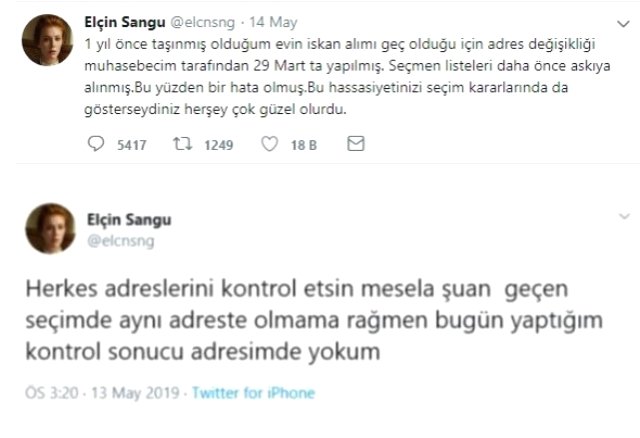
Task: Open the profile picture on the top tweet
Action: tap(47, 40)
